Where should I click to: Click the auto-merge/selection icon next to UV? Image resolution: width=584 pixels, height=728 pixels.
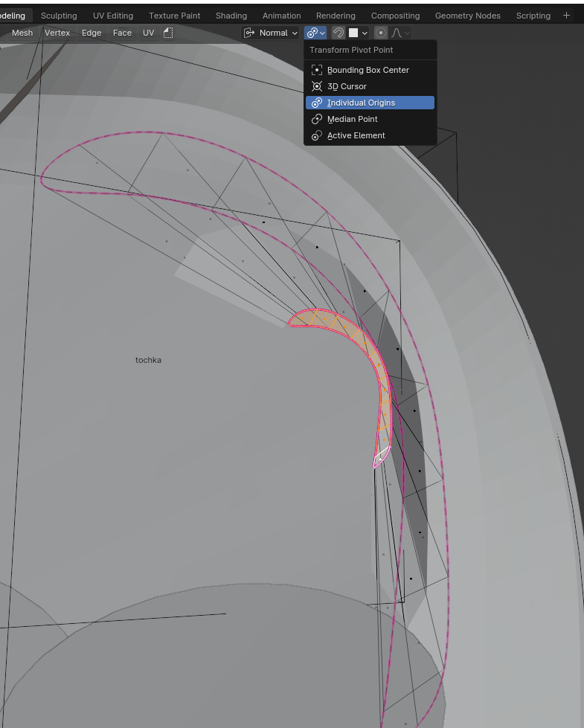pyautogui.click(x=168, y=33)
